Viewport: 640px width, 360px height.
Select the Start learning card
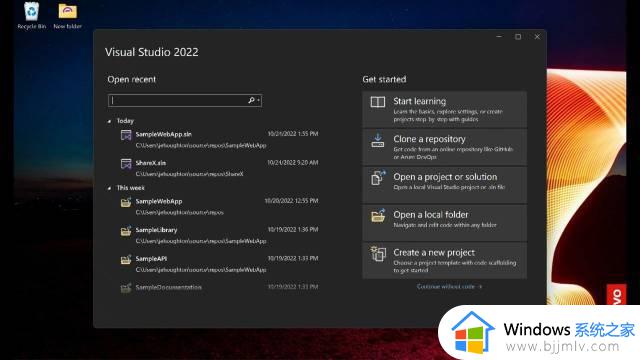[444, 109]
